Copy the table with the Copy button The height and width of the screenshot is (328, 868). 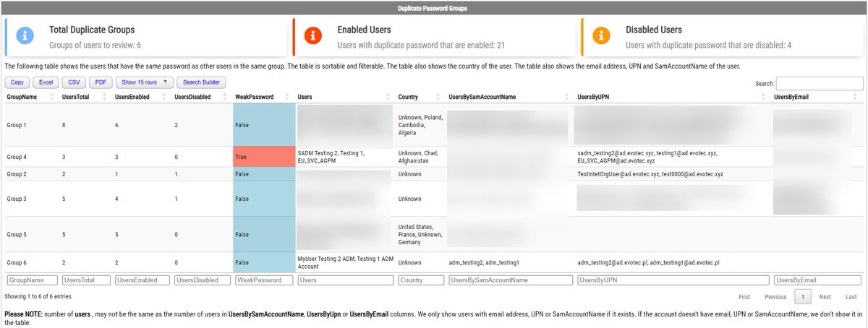[18, 82]
